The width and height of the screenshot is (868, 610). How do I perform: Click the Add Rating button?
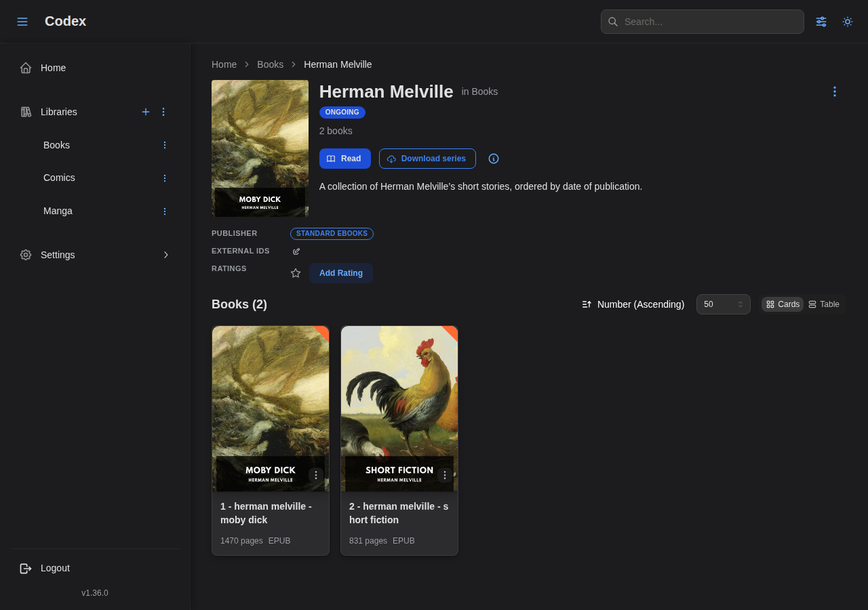tap(341, 273)
